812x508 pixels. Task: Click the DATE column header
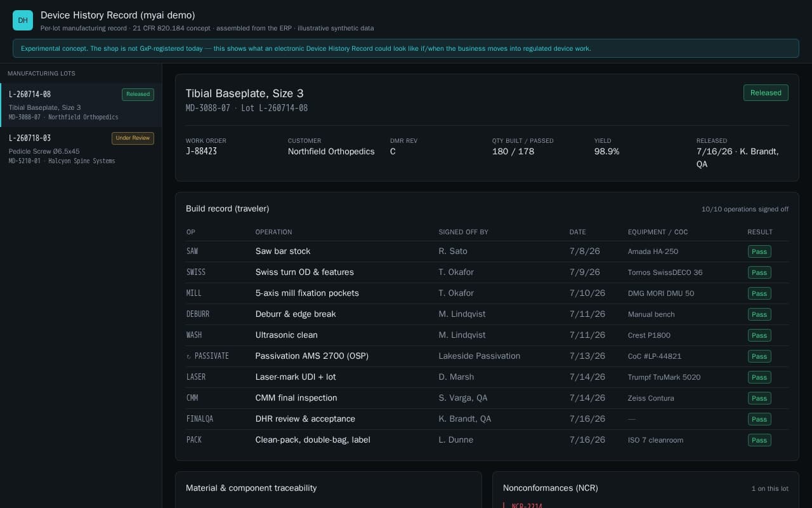(577, 232)
